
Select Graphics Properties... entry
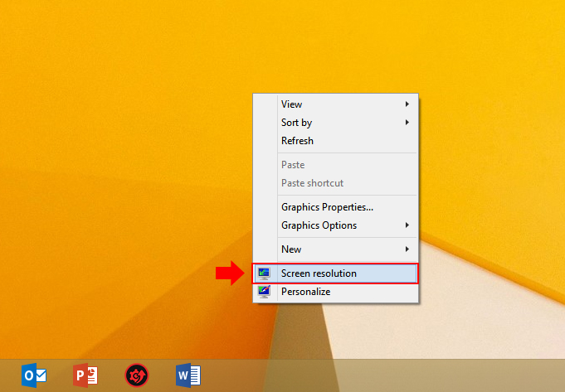pyautogui.click(x=335, y=207)
